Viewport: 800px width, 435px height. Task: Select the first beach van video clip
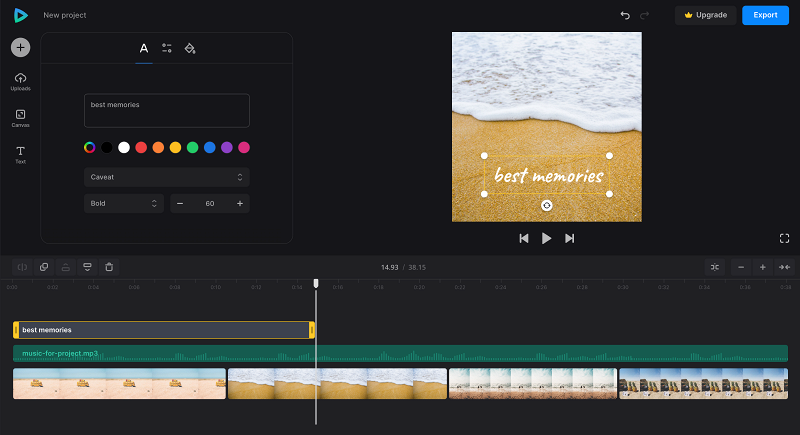(x=119, y=383)
